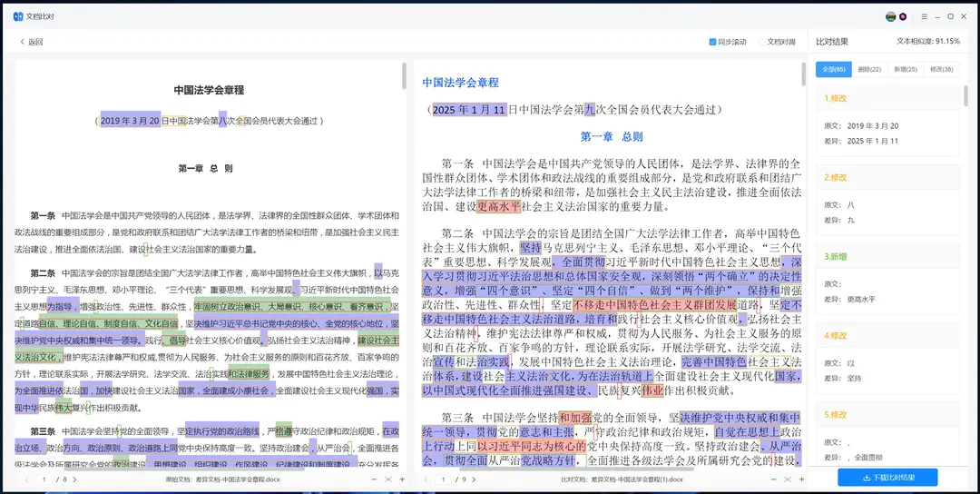The height and width of the screenshot is (494, 980).
Task: Click the 第一章 总则 heading in compared document
Action: point(612,136)
